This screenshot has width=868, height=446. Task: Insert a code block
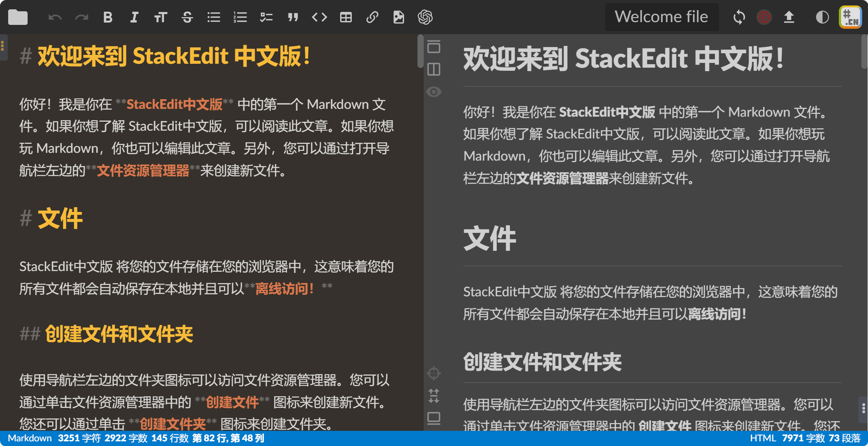(320, 17)
